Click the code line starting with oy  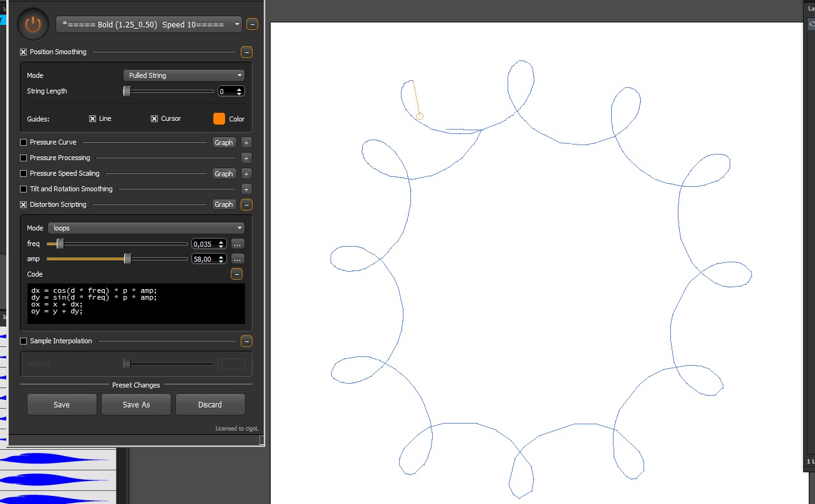tap(57, 311)
